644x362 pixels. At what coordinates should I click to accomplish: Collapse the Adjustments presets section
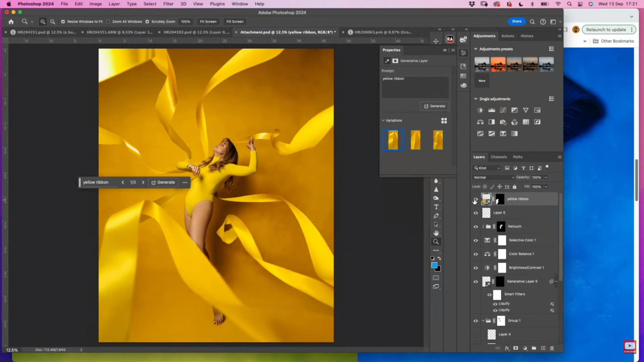pos(476,49)
